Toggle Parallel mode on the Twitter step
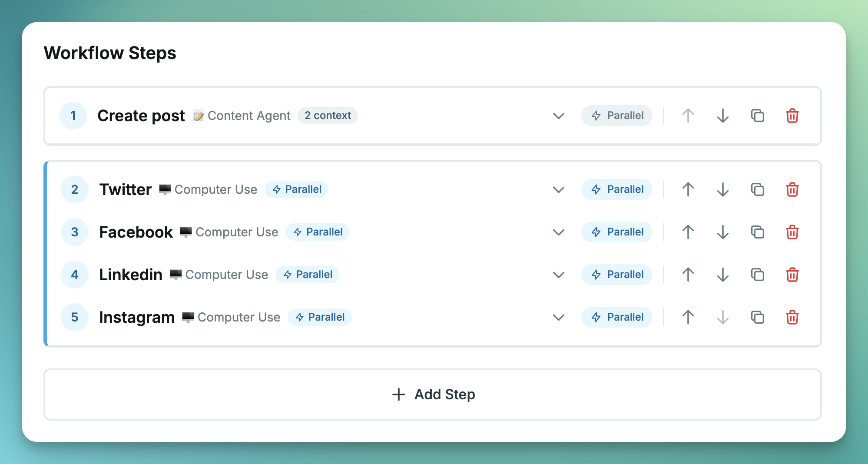 click(617, 189)
